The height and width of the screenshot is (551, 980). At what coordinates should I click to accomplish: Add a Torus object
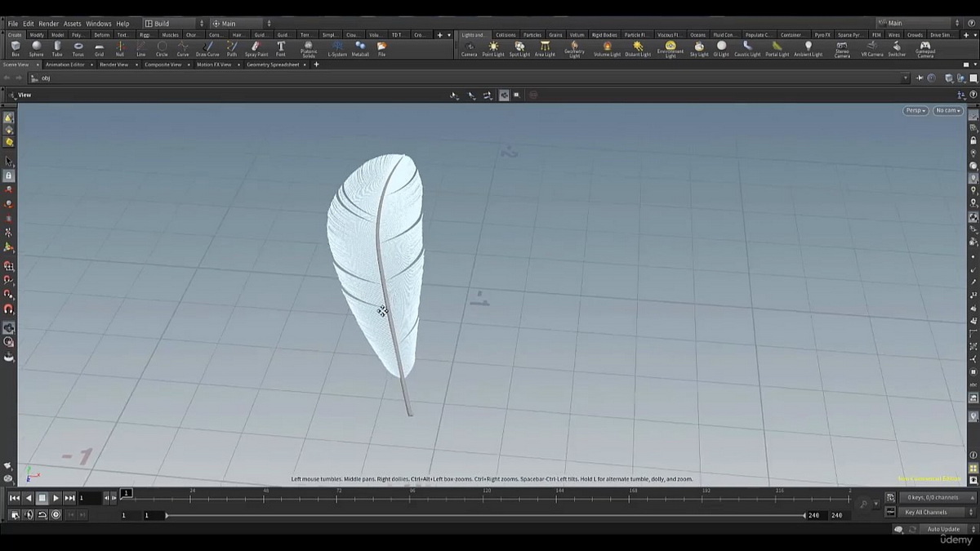[x=78, y=49]
